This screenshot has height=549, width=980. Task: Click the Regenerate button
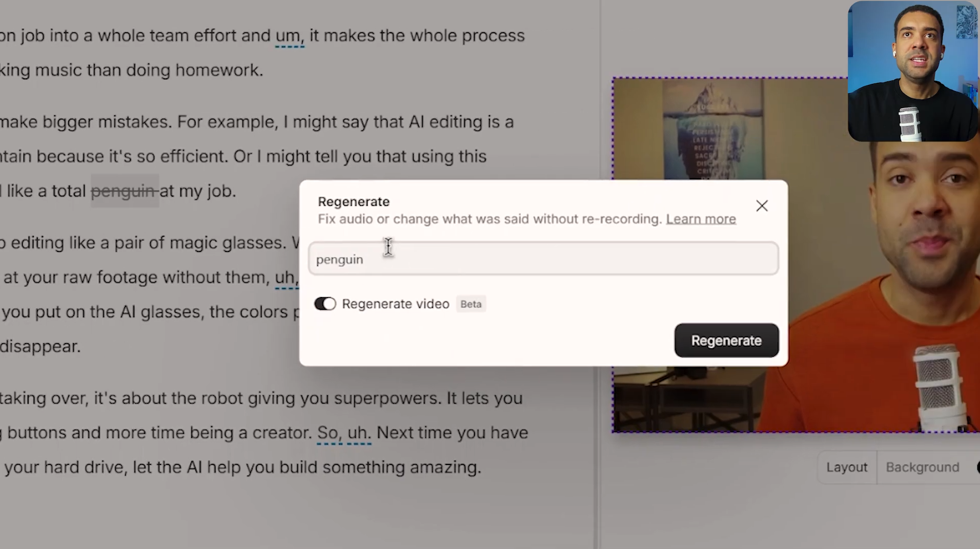pos(726,340)
